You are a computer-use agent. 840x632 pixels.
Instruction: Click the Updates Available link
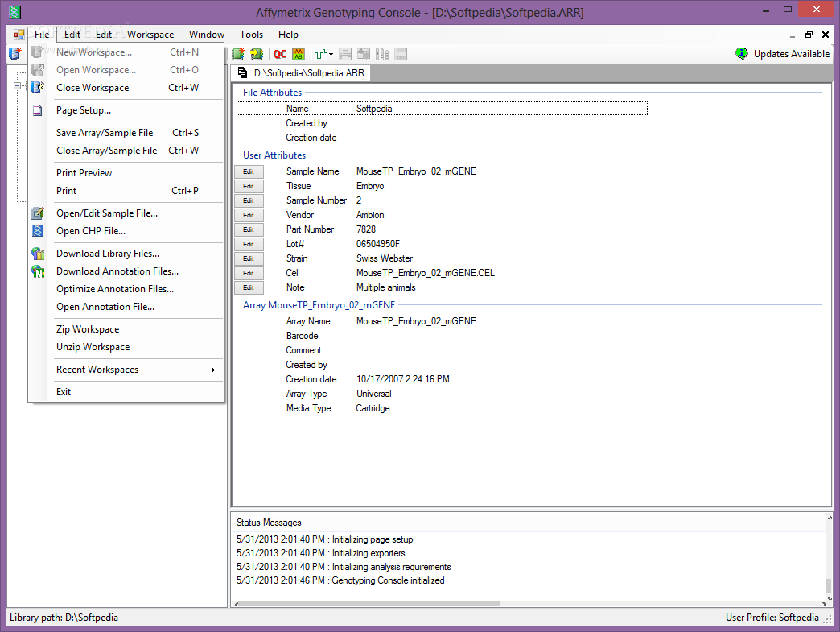click(x=791, y=54)
